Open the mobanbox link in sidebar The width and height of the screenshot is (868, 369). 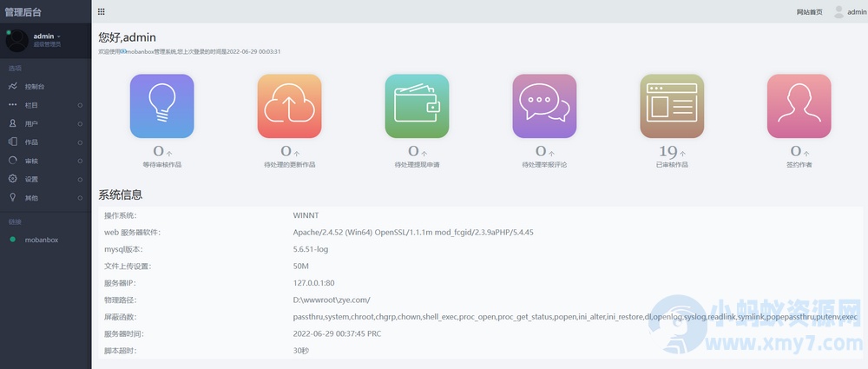(x=42, y=240)
